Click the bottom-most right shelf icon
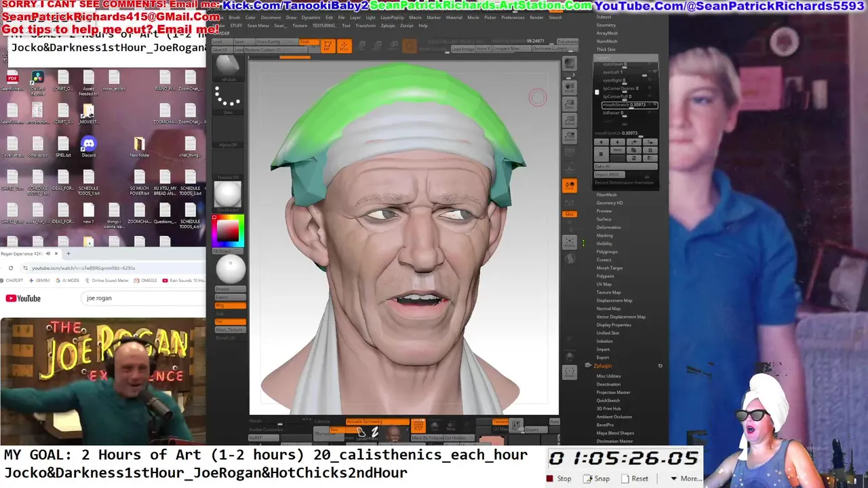 [x=570, y=372]
